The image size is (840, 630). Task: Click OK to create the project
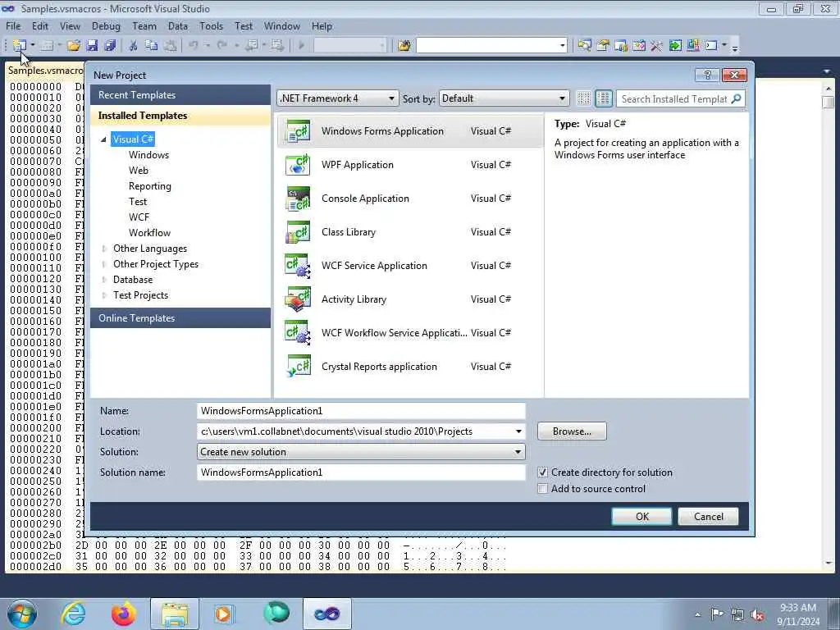(x=641, y=517)
